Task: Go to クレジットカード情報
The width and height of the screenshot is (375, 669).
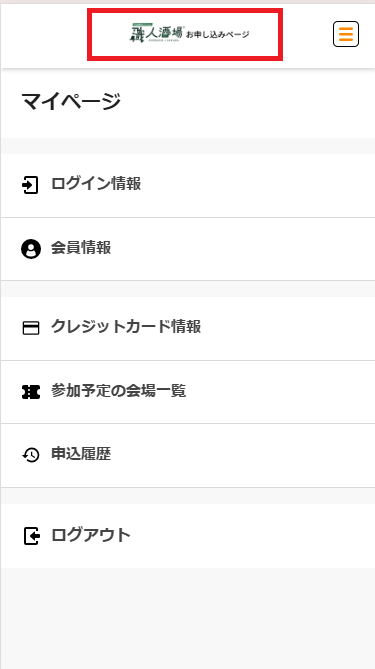Action: pyautogui.click(x=188, y=328)
